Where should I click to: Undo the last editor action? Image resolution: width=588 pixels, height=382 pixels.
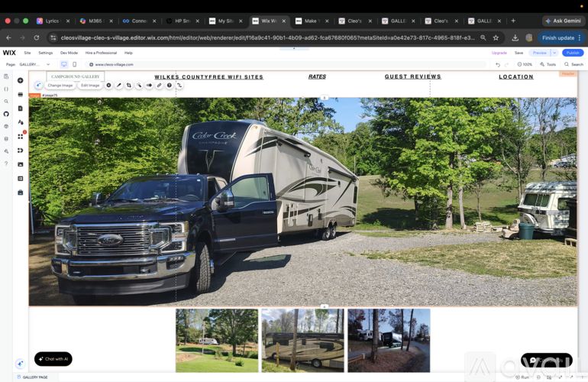[x=498, y=64]
